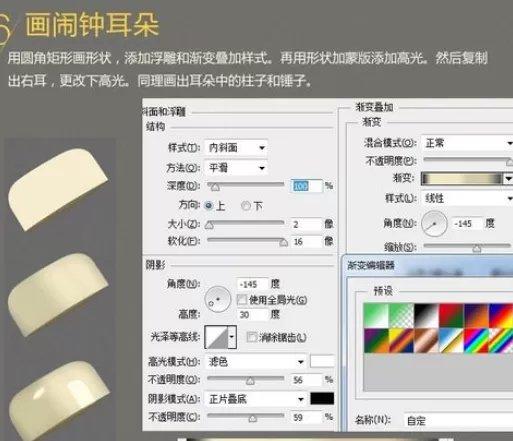Screen dimensions: 513x441
Task: Click the heading text 画闹钟耳朵
Action: point(92,25)
